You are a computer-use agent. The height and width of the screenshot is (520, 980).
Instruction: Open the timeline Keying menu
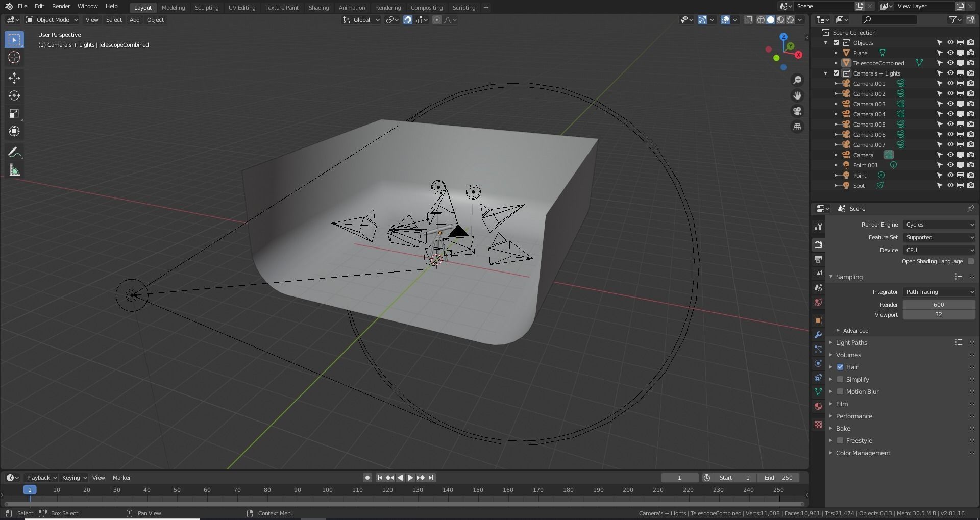(x=74, y=478)
